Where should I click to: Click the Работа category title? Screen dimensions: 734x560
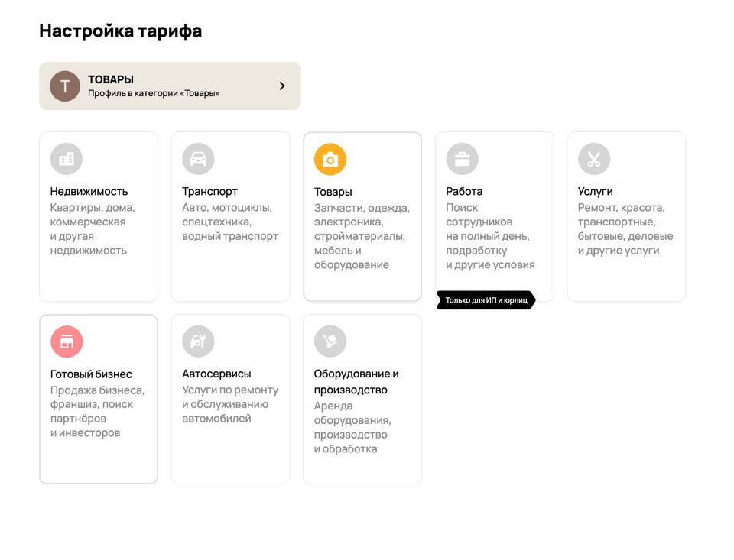464,191
